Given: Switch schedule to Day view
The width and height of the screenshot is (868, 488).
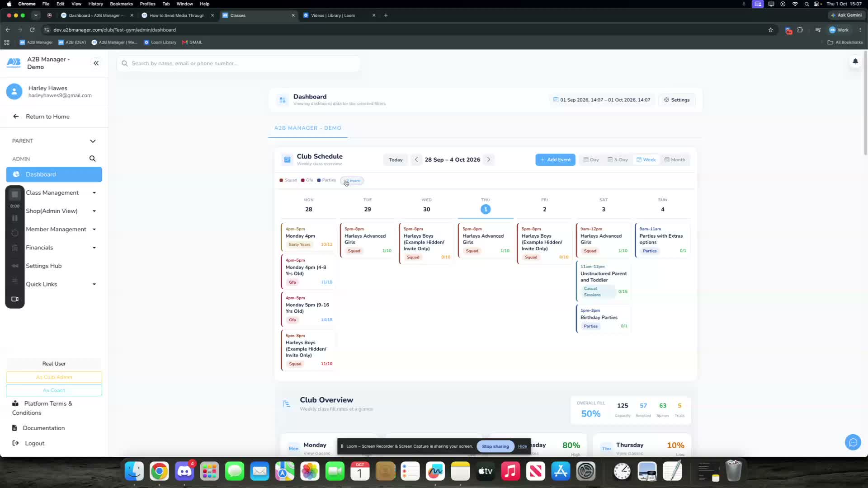Looking at the screenshot, I should pos(591,160).
